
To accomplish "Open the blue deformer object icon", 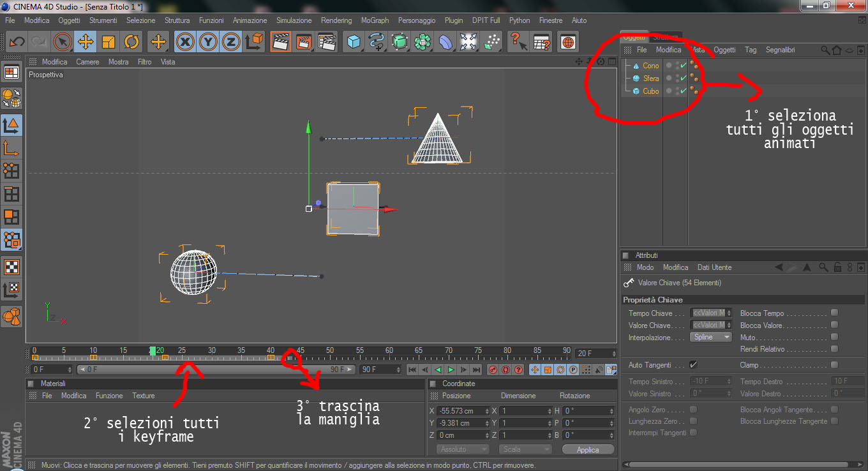I will 445,42.
